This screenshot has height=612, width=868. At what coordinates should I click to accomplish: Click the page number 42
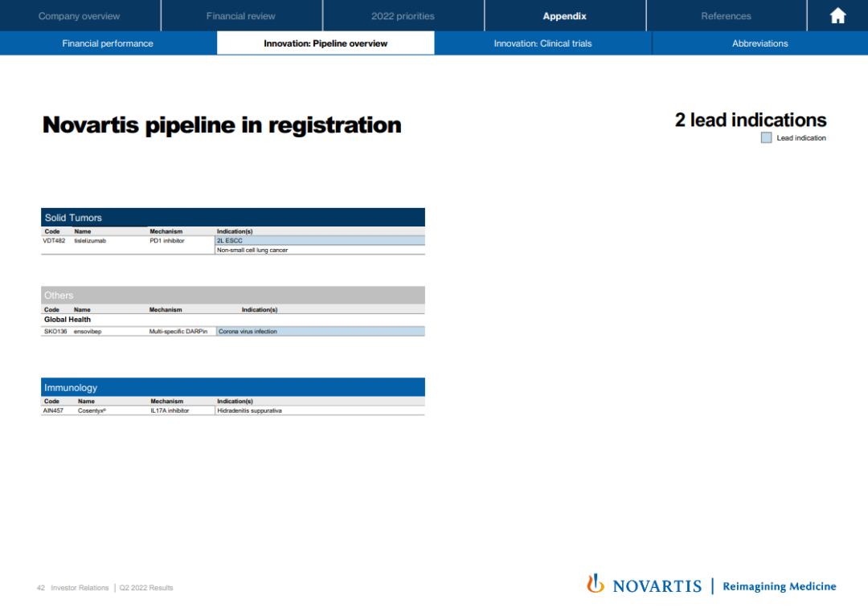(x=41, y=588)
